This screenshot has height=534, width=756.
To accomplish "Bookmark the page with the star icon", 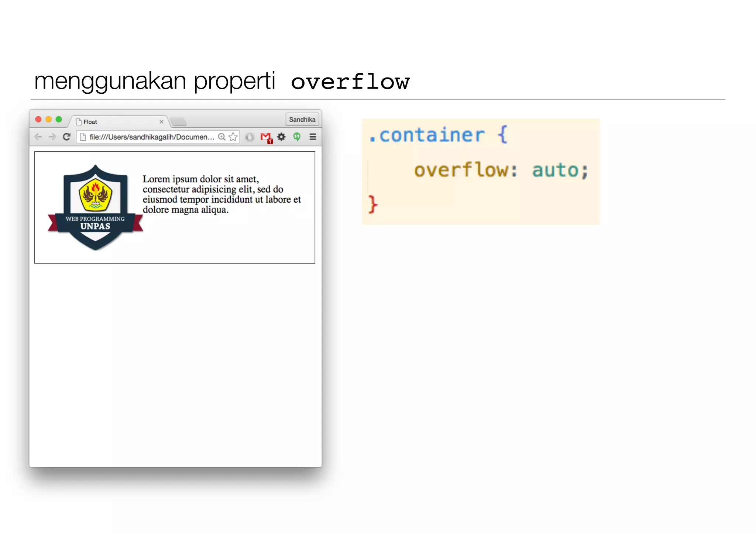I will pos(233,137).
